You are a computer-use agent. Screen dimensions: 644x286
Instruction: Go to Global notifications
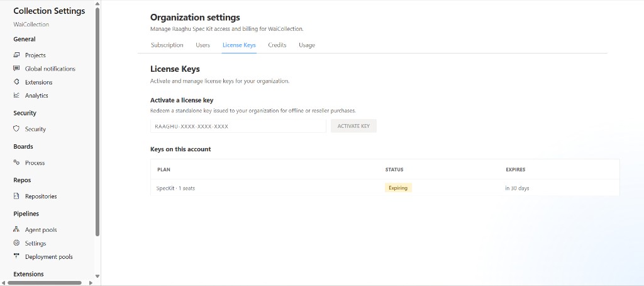pyautogui.click(x=50, y=69)
